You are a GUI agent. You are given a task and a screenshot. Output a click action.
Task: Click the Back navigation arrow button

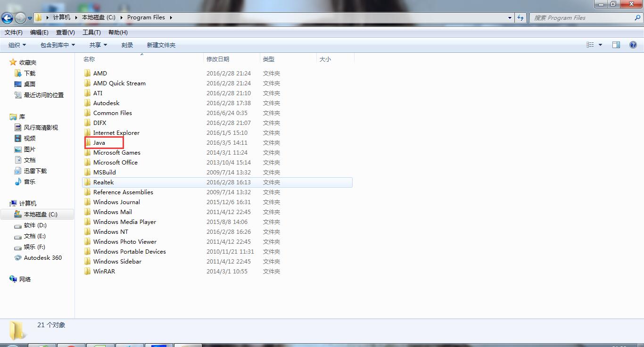pyautogui.click(x=7, y=18)
